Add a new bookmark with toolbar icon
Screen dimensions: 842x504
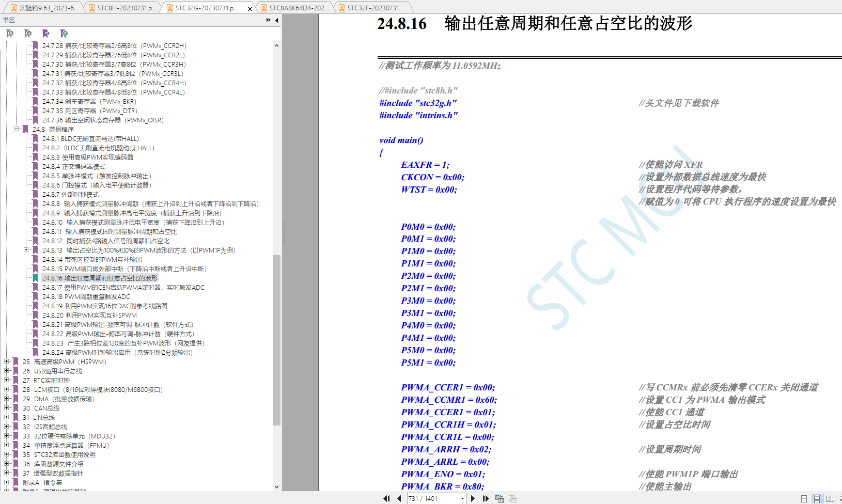[x=28, y=34]
